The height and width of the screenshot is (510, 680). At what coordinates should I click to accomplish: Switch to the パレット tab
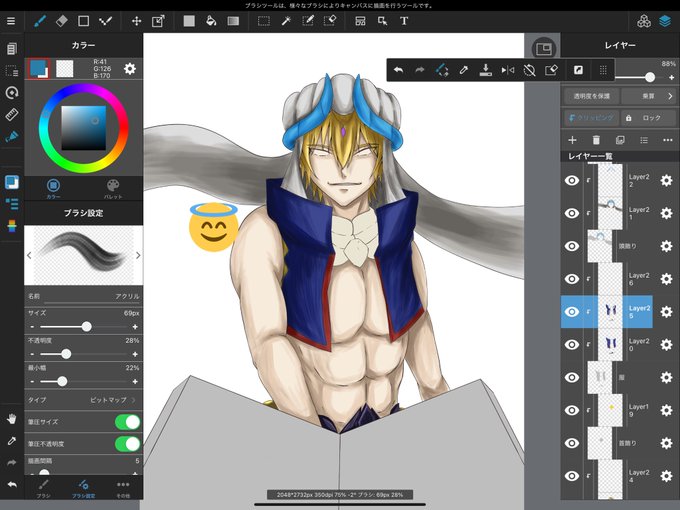113,189
